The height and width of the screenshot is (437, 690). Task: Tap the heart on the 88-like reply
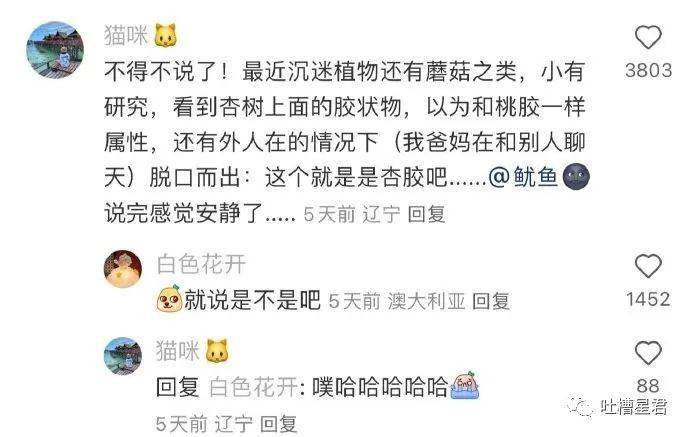[648, 353]
